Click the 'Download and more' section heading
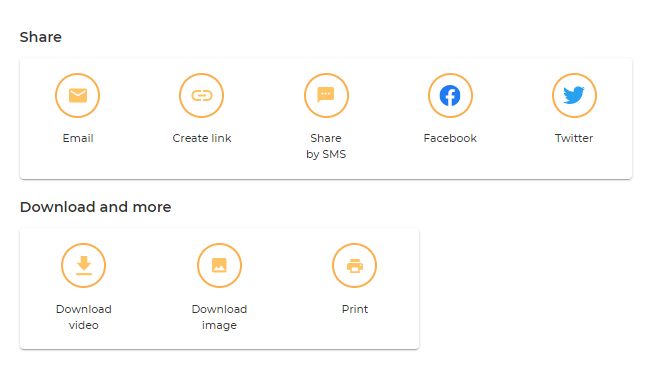This screenshot has height=372, width=653. pos(95,207)
